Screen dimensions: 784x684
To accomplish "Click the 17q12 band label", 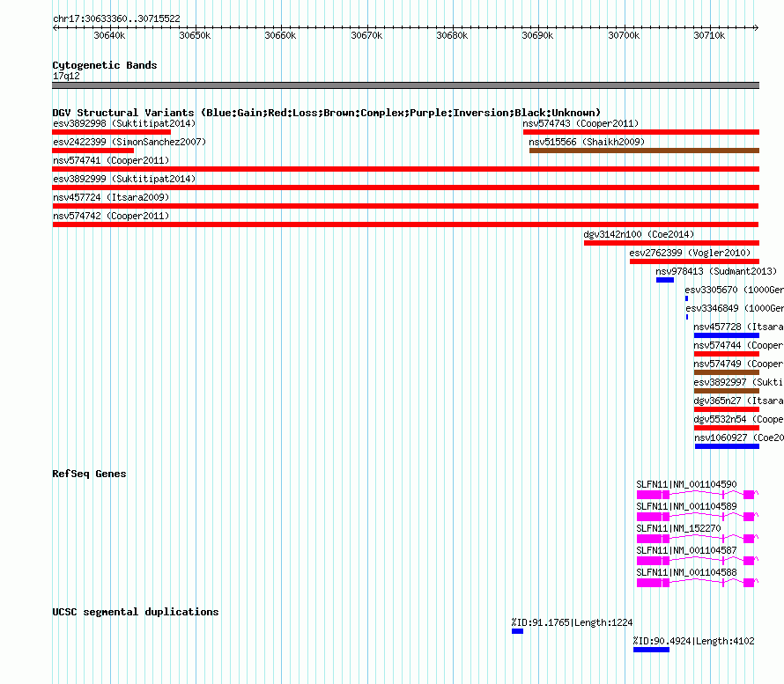I will (66, 76).
